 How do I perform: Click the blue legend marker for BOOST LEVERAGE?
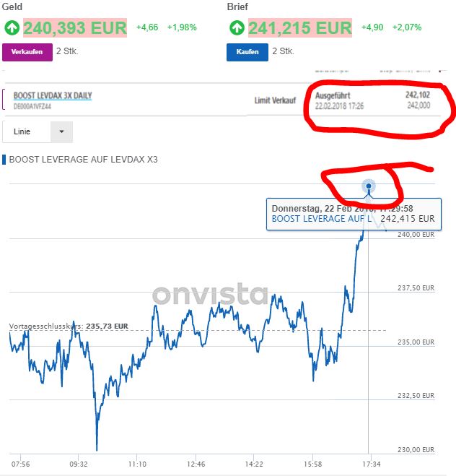click(4, 159)
